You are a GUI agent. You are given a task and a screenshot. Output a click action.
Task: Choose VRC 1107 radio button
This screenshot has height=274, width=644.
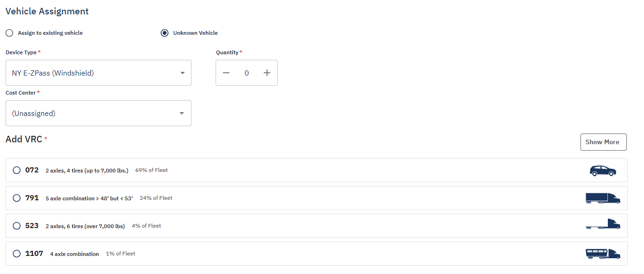point(17,254)
